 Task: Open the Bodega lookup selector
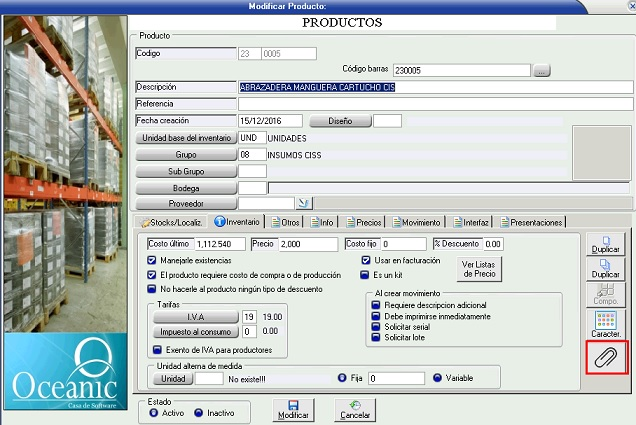(x=186, y=187)
